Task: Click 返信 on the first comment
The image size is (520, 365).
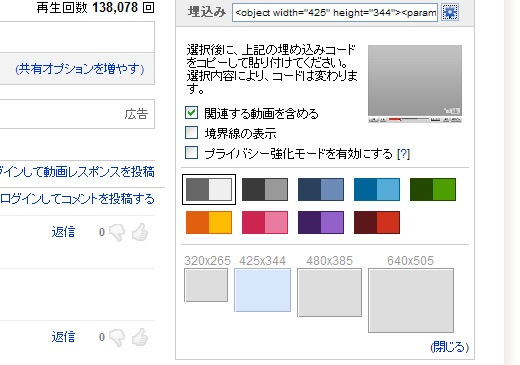Action: 63,232
